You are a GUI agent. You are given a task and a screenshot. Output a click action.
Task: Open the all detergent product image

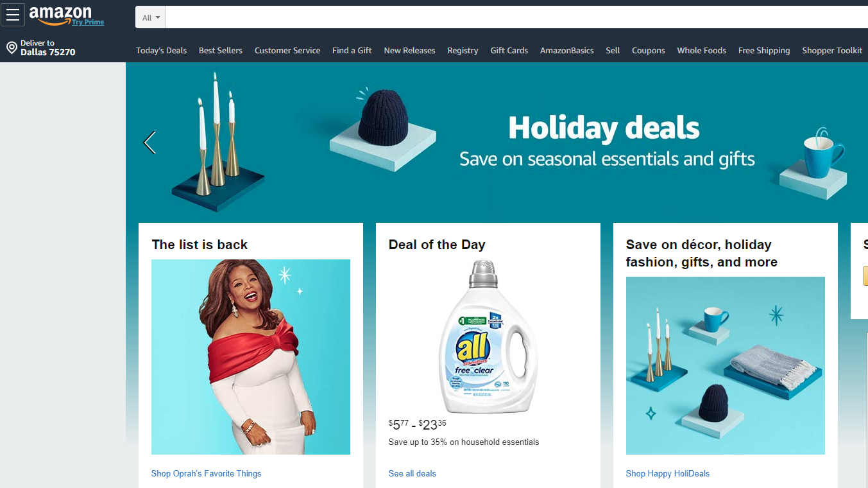488,336
